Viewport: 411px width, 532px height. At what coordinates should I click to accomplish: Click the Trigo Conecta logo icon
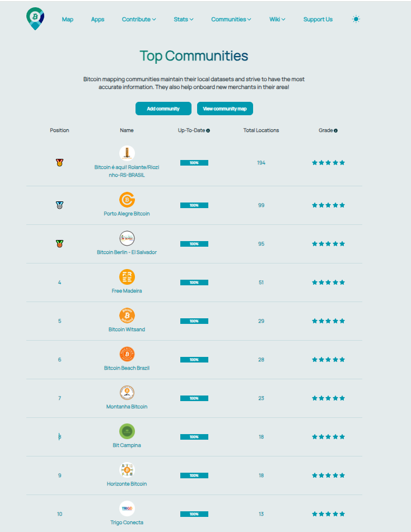(127, 509)
